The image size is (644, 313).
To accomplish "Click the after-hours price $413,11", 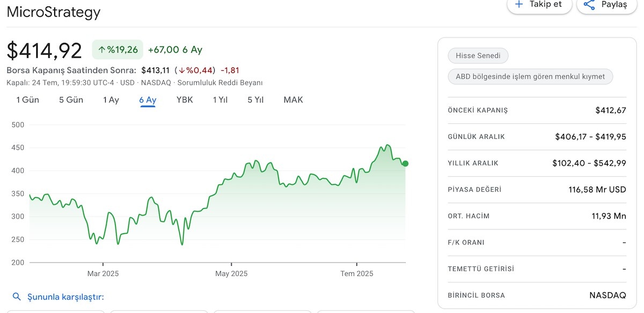I will pos(155,70).
